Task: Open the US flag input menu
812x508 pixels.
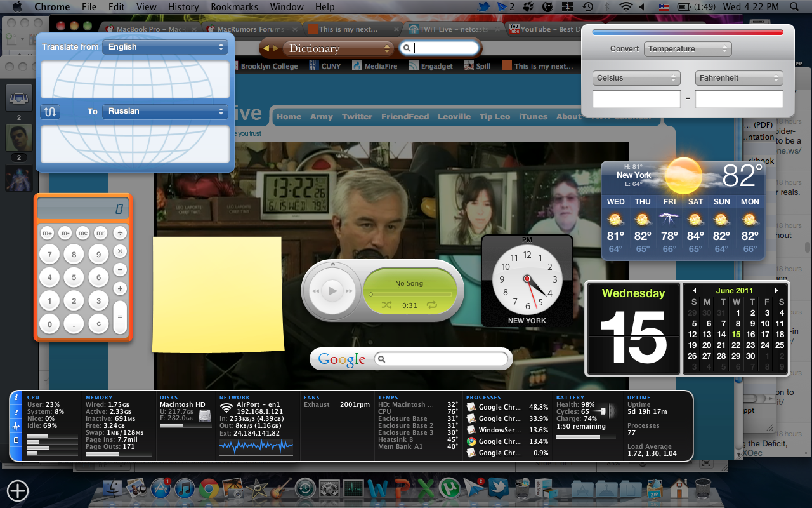Action: [664, 7]
